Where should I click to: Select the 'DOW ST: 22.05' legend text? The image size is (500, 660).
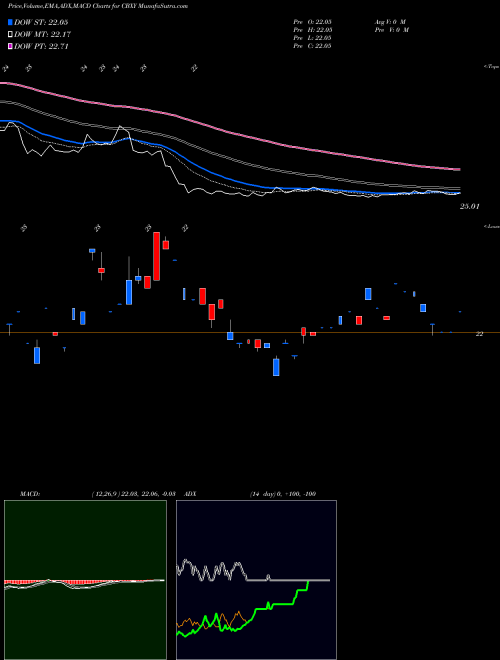click(x=41, y=22)
